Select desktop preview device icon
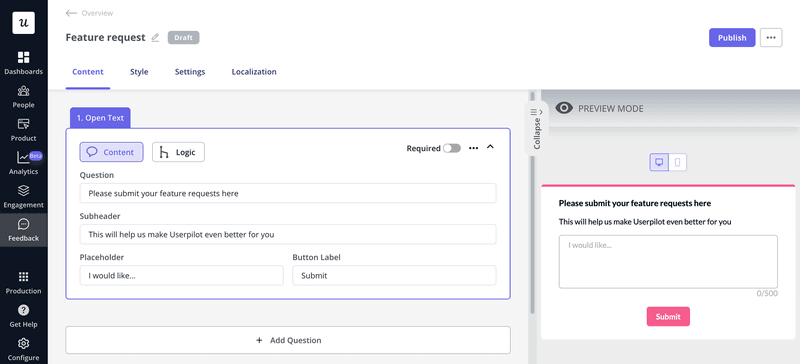The height and width of the screenshot is (364, 800). click(x=659, y=162)
